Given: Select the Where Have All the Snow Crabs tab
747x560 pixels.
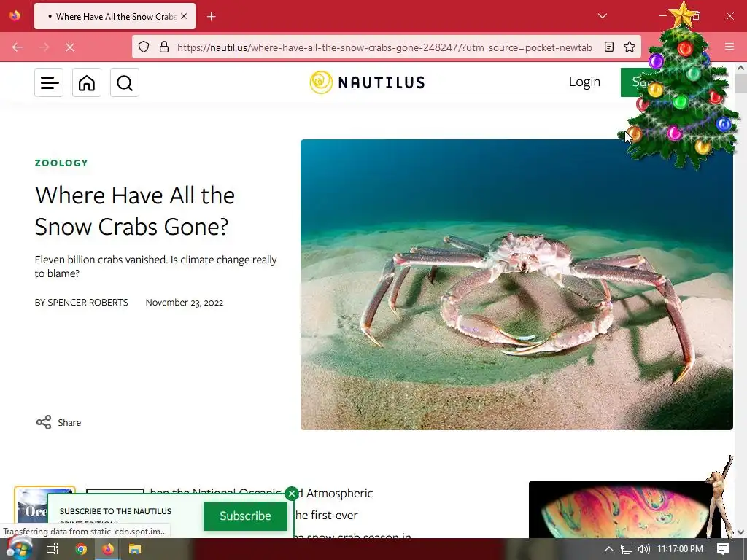Looking at the screenshot, I should [115, 16].
